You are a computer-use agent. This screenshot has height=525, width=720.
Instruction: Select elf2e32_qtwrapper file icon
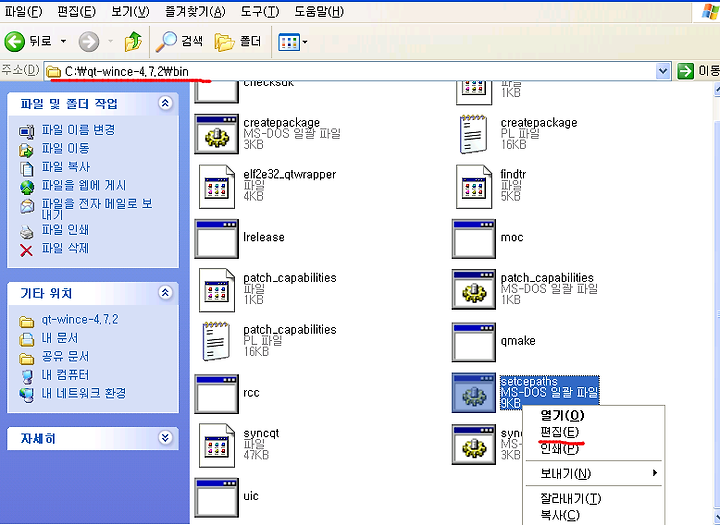click(216, 186)
